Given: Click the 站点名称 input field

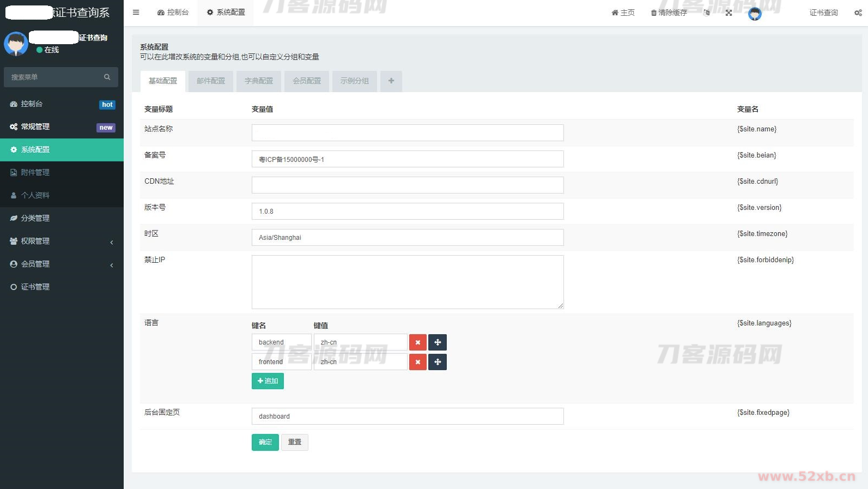Looking at the screenshot, I should pos(407,133).
